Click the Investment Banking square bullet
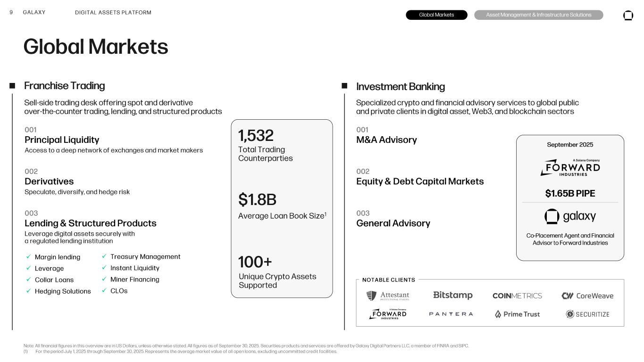 (344, 86)
